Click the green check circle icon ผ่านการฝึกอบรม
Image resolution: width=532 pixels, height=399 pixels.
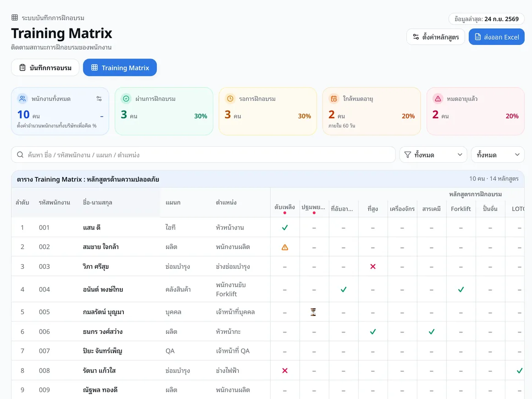tap(126, 99)
